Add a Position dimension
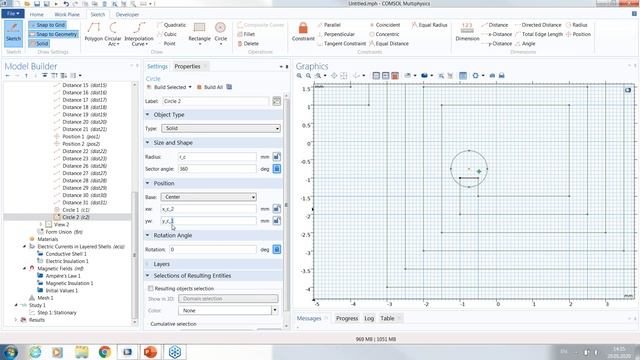This screenshot has width=640, height=360. pyautogui.click(x=578, y=34)
